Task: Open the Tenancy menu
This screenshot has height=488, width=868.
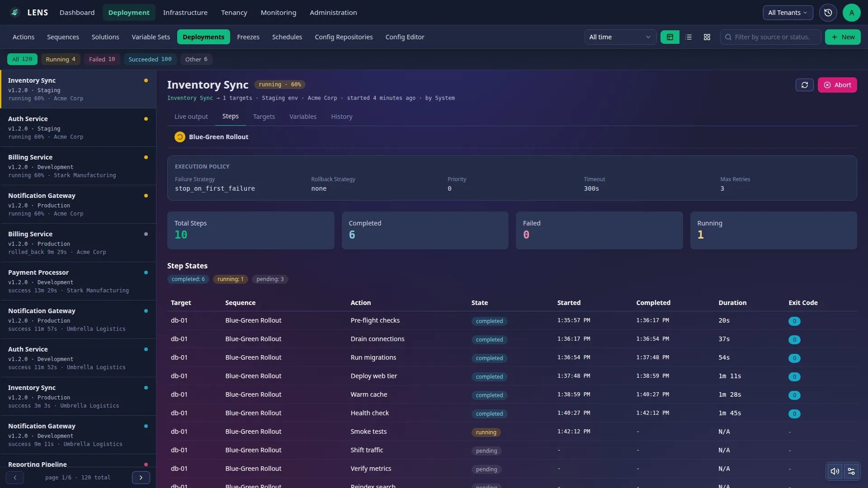Action: (234, 13)
